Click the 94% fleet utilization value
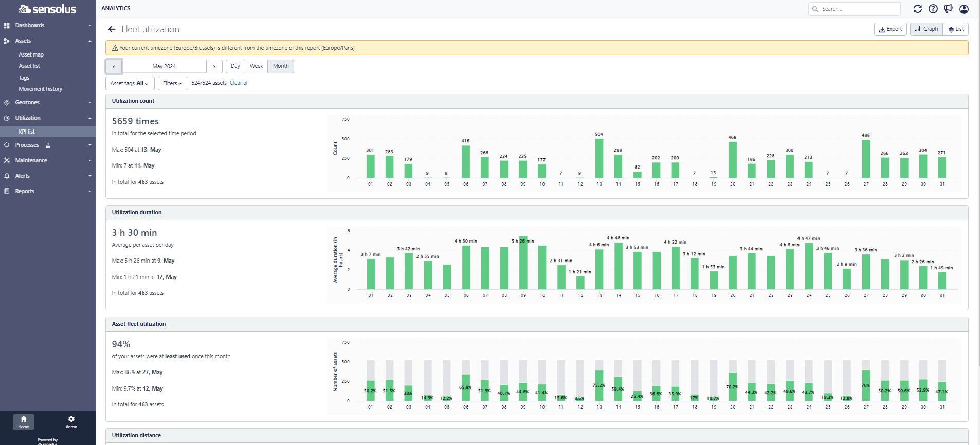The image size is (980, 445). [121, 344]
